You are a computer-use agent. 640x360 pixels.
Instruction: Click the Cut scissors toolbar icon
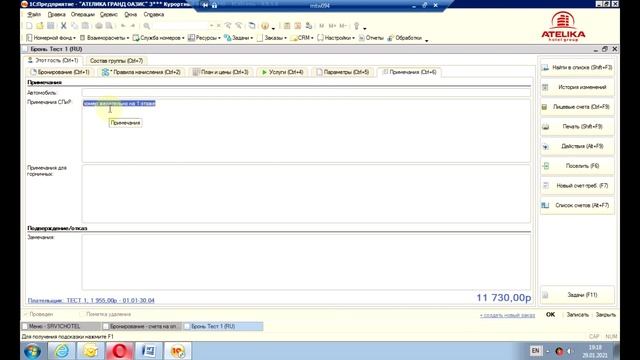(x=64, y=26)
